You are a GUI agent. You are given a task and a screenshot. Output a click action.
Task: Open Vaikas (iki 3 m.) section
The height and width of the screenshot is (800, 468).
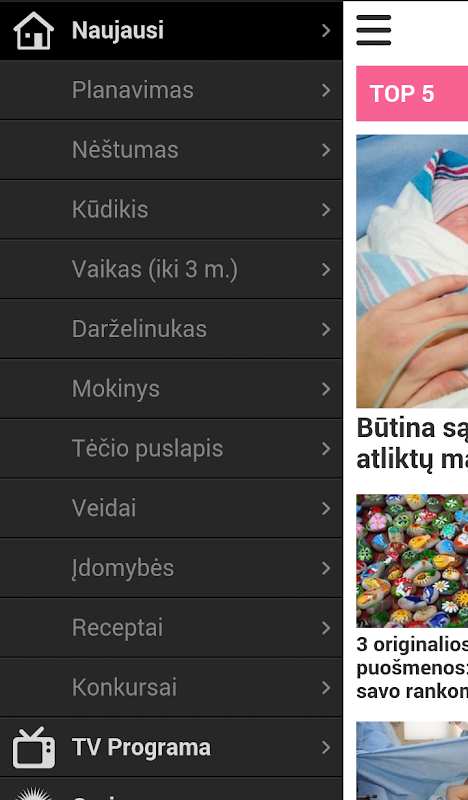tap(171, 269)
